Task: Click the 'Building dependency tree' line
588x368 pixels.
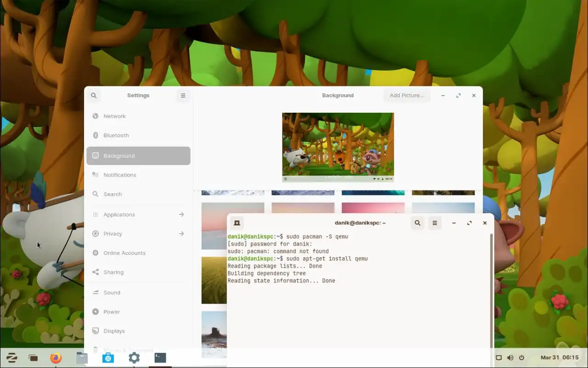Action: pos(266,274)
